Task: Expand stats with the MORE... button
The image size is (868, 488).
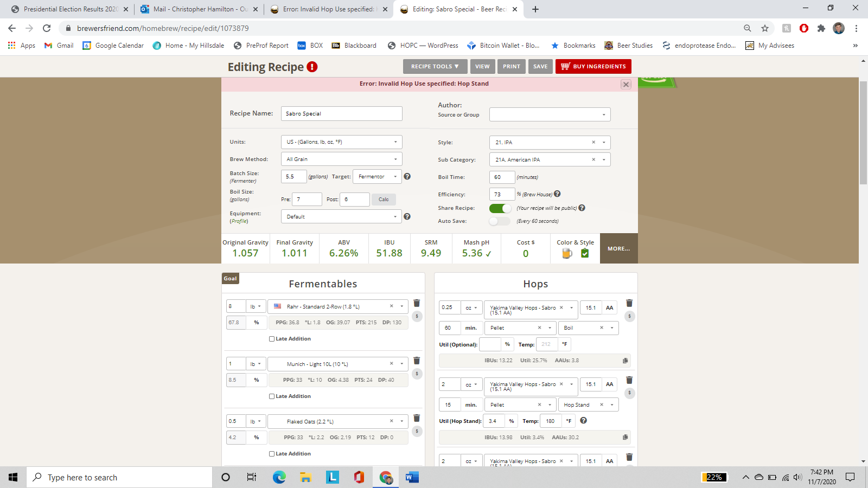Action: pos(619,248)
